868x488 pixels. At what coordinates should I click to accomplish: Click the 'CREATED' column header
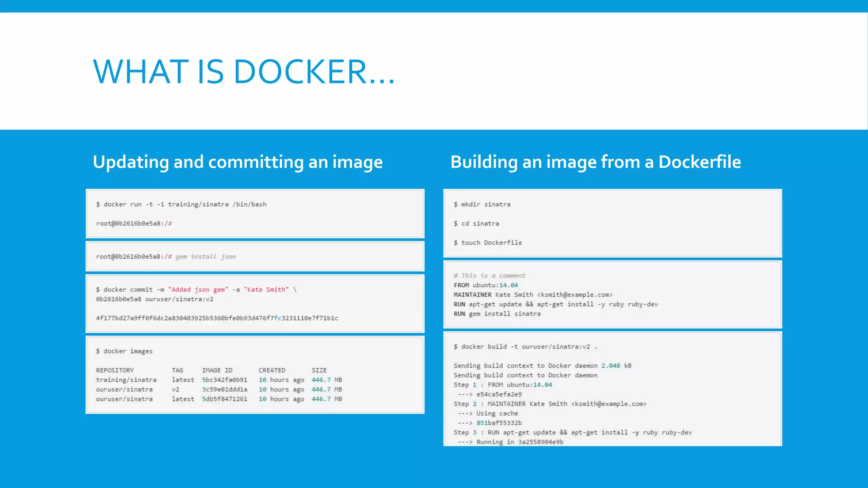(x=272, y=370)
